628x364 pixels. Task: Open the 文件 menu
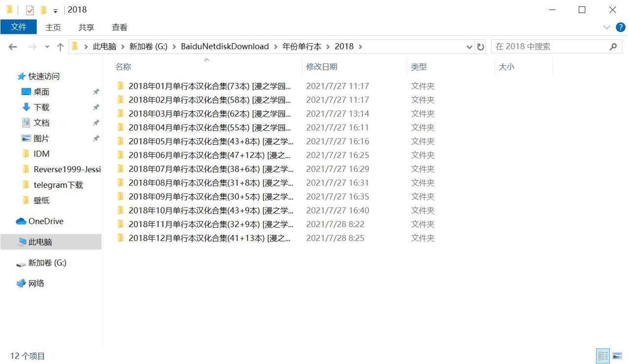[x=19, y=27]
